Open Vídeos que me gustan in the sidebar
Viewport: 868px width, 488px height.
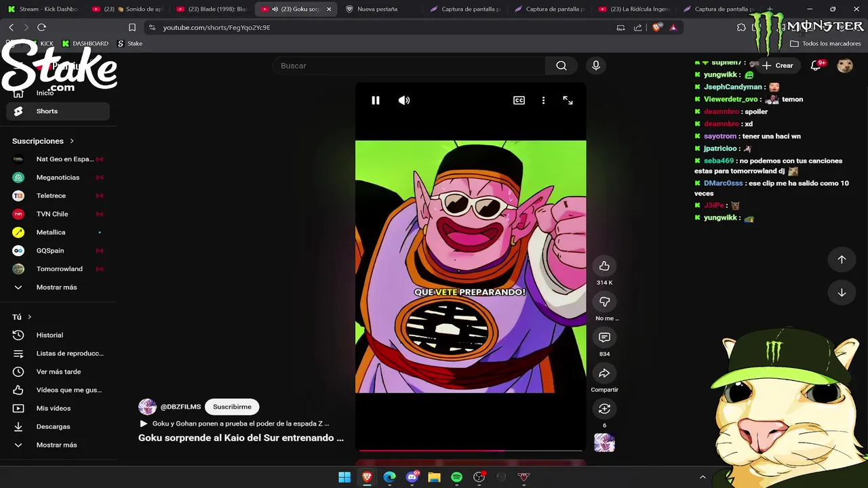58,390
